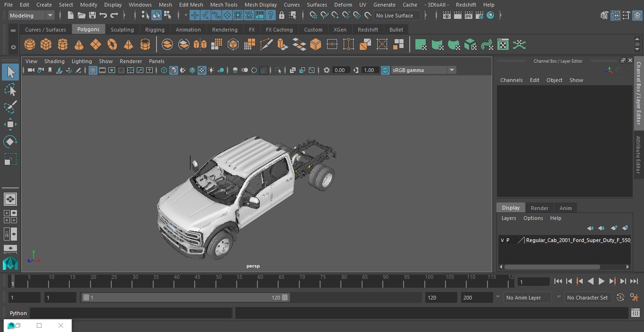Image resolution: width=644 pixels, height=332 pixels.
Task: Open the Edit Mesh menu
Action: coord(191,5)
